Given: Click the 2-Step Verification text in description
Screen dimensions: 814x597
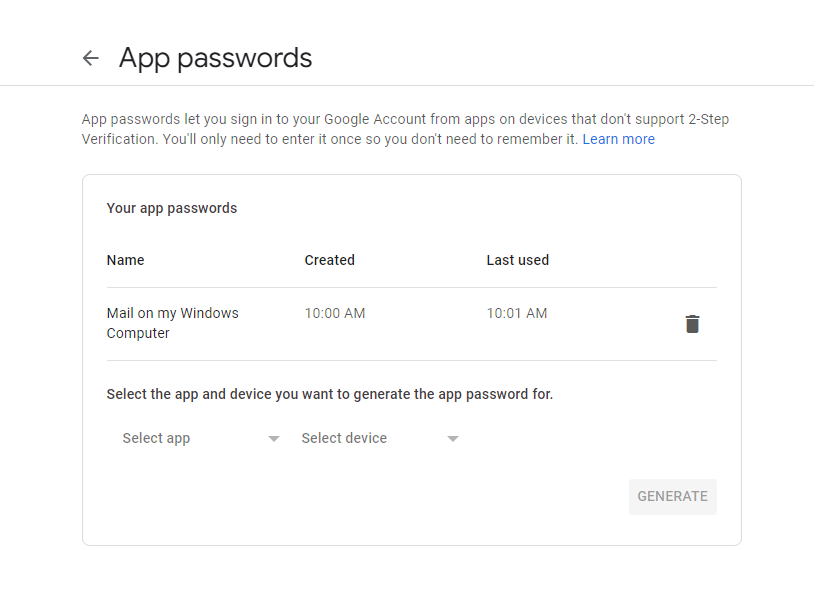Looking at the screenshot, I should point(405,129).
